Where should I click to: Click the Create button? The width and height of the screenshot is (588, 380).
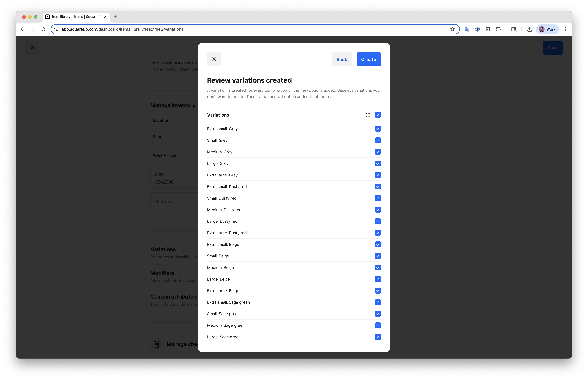click(x=368, y=59)
